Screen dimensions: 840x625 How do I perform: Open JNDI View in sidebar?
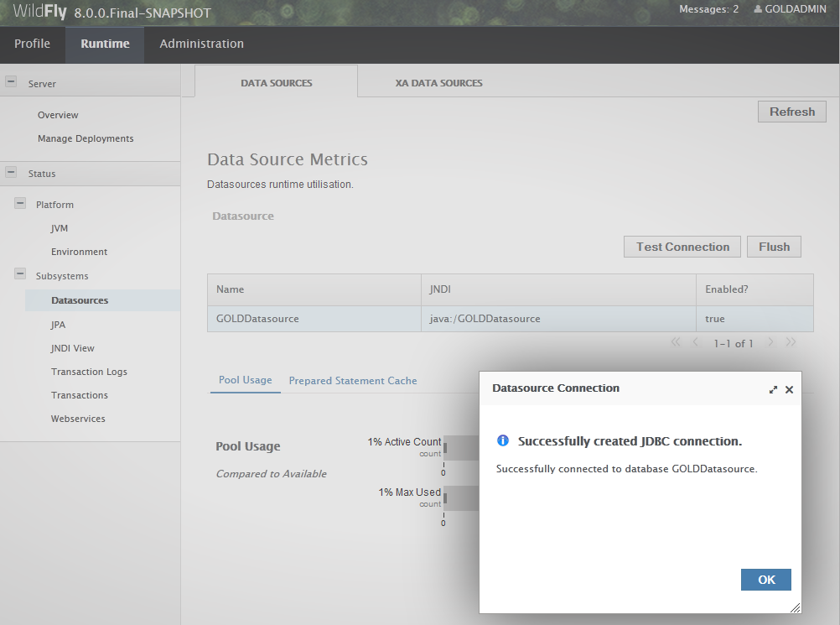pyautogui.click(x=73, y=348)
